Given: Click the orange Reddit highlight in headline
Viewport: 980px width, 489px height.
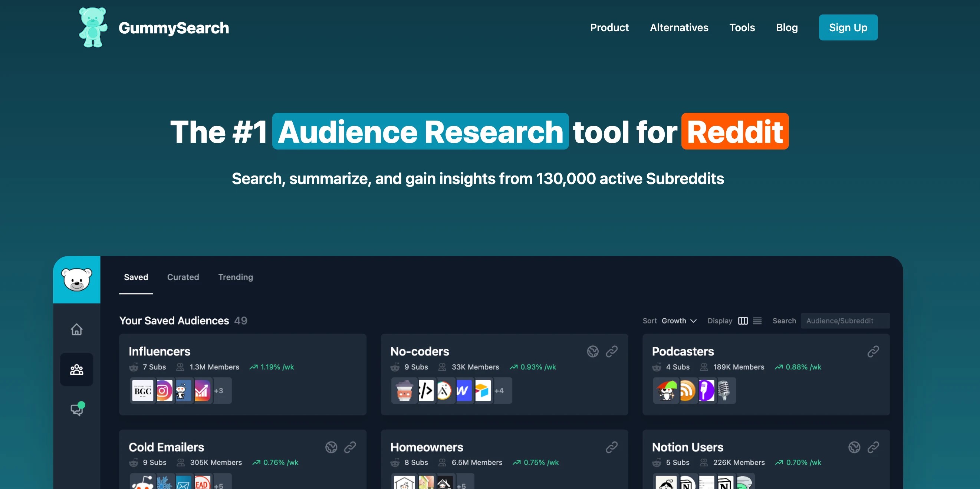Looking at the screenshot, I should (x=734, y=131).
